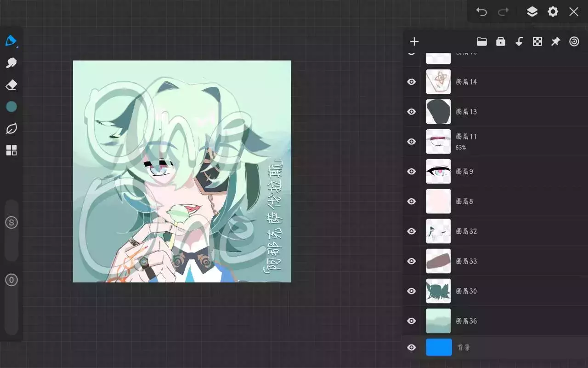Viewport: 588px width, 368px height.
Task: Hide the 图层11 layer at 63%
Action: click(x=412, y=142)
